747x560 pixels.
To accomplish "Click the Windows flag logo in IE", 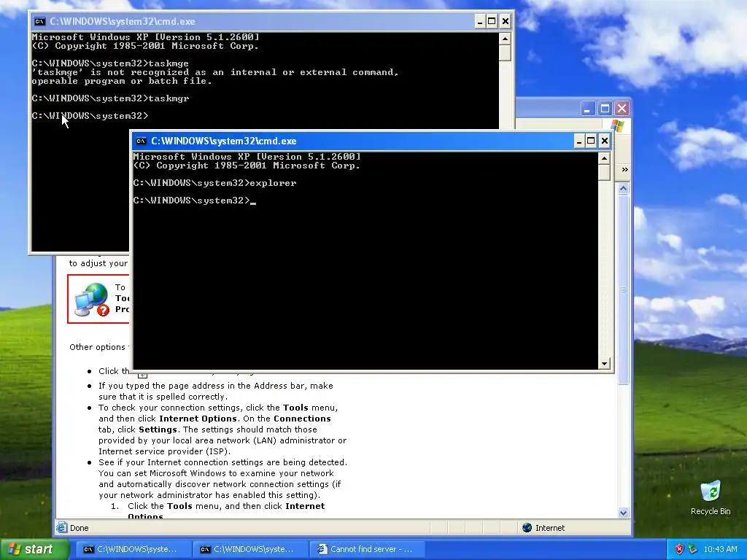I will [x=617, y=125].
